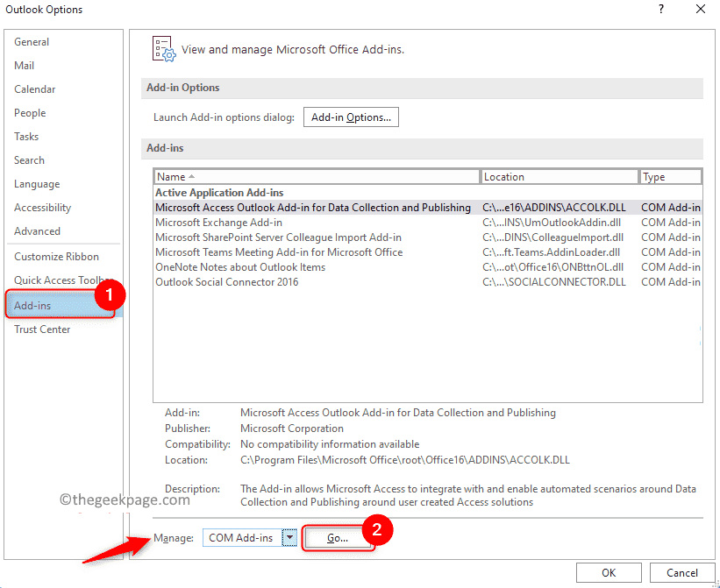
Task: Click the Manage COM Add-ins combo box
Action: click(250, 537)
